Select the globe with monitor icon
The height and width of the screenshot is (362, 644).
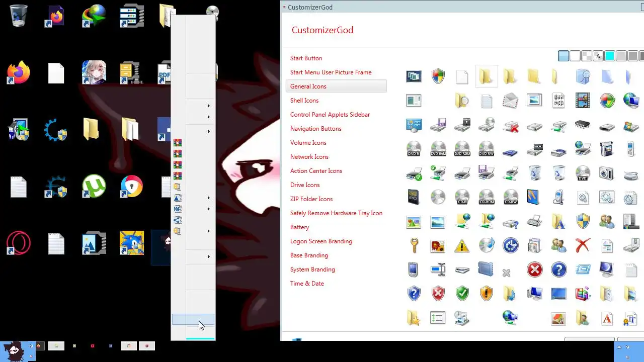631,101
